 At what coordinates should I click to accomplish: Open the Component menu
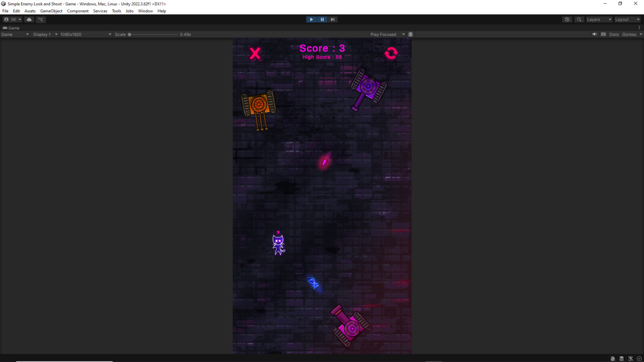[x=78, y=11]
